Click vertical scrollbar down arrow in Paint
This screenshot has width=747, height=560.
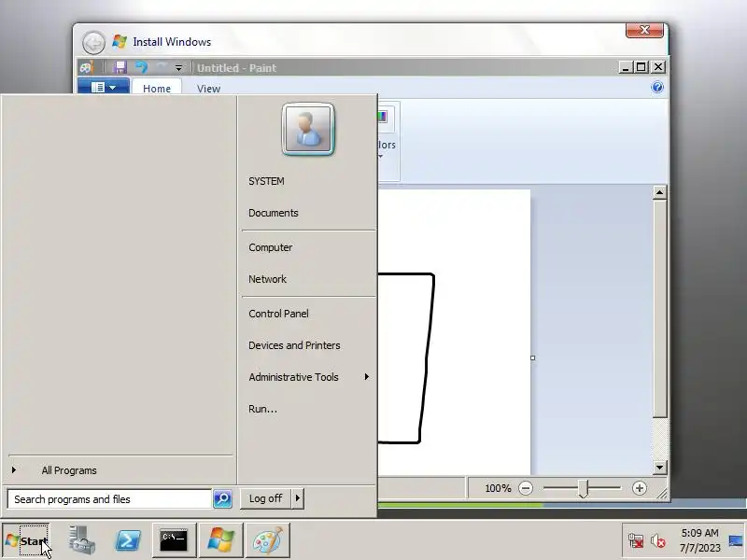(659, 468)
